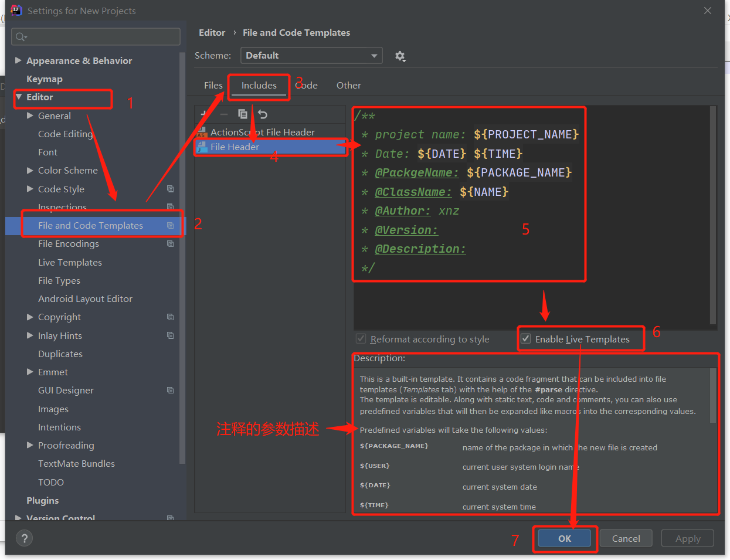The image size is (730, 560).
Task: Click the project-level icon beside Code Style
Action: pos(170,189)
